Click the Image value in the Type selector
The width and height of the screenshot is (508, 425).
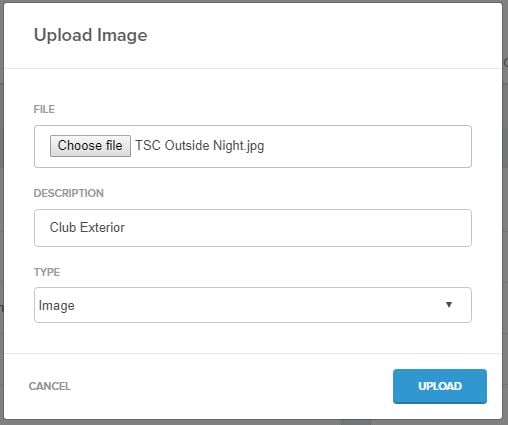(x=57, y=306)
